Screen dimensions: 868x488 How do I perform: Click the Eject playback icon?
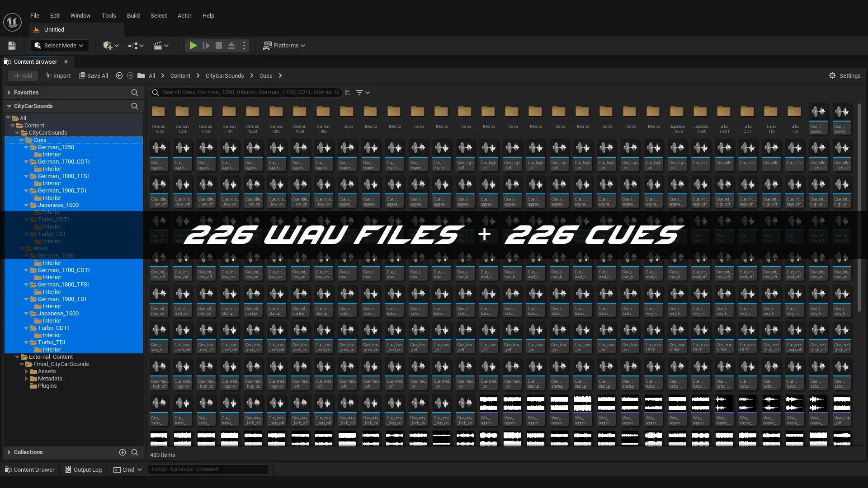(x=231, y=46)
